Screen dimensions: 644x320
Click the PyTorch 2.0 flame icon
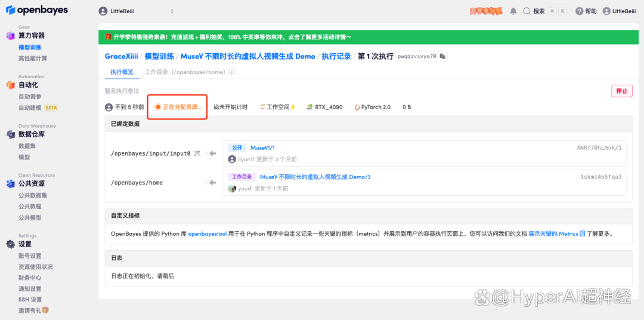click(x=357, y=107)
